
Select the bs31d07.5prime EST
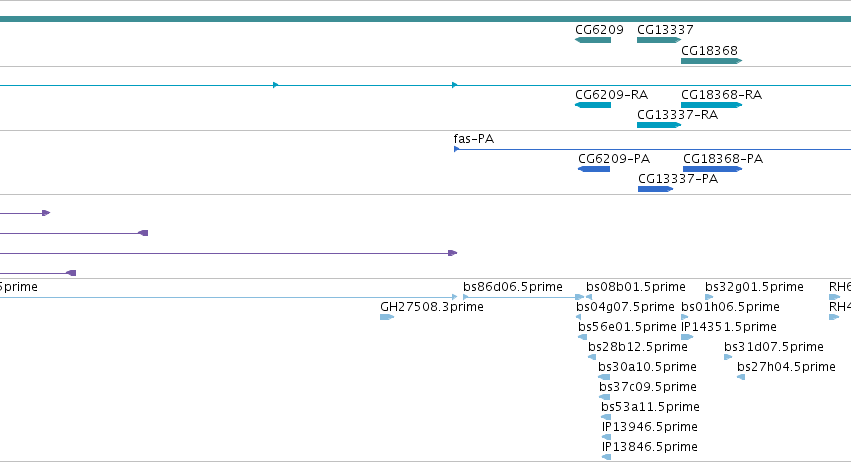[728, 357]
